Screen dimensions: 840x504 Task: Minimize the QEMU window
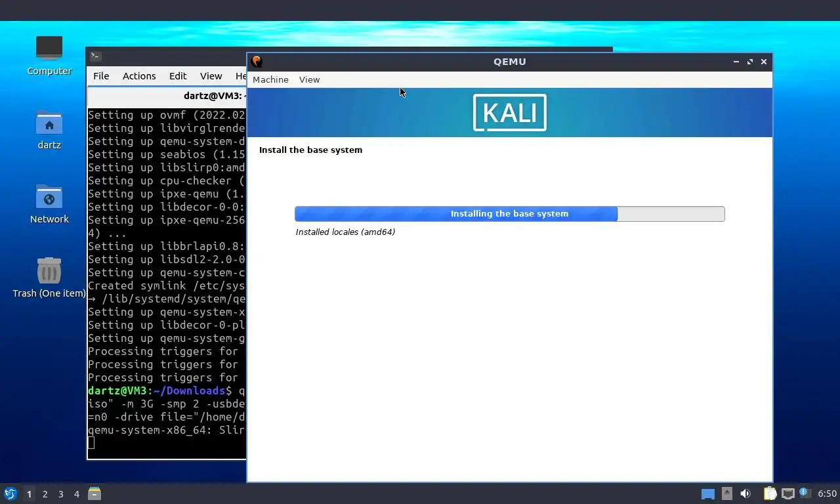(736, 62)
